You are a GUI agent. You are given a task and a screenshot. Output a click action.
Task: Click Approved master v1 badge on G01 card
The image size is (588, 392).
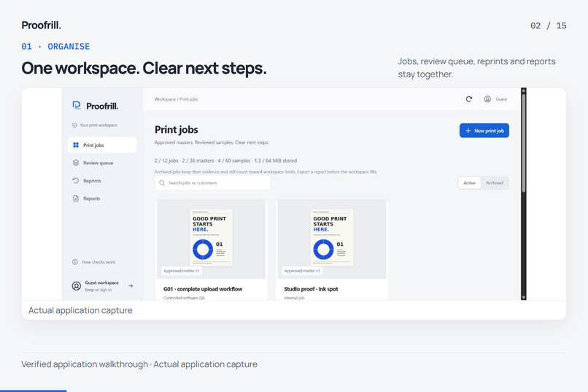click(182, 271)
